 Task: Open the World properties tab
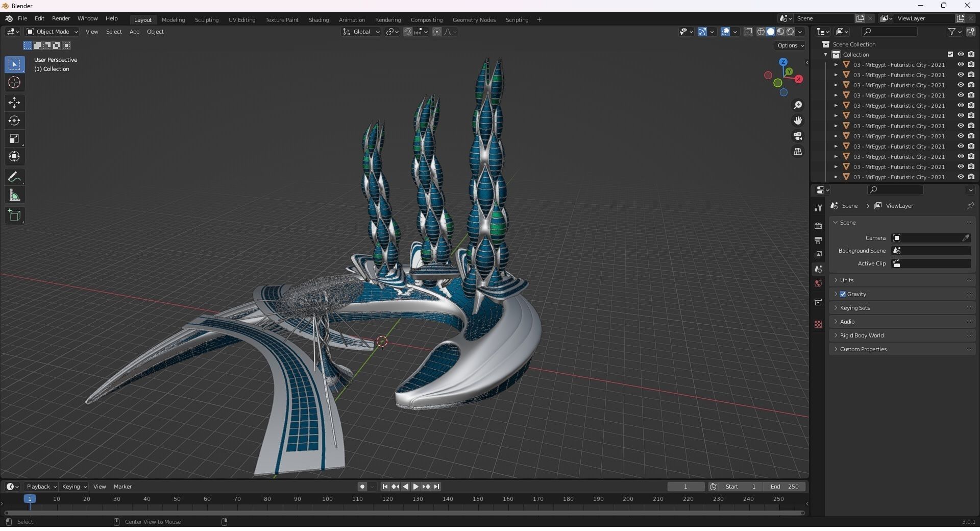[818, 283]
